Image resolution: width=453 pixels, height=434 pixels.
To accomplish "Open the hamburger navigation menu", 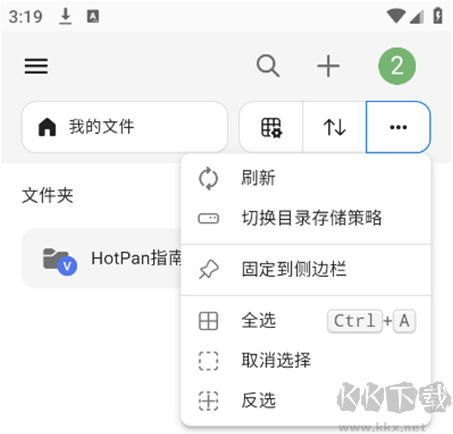I will pos(36,66).
